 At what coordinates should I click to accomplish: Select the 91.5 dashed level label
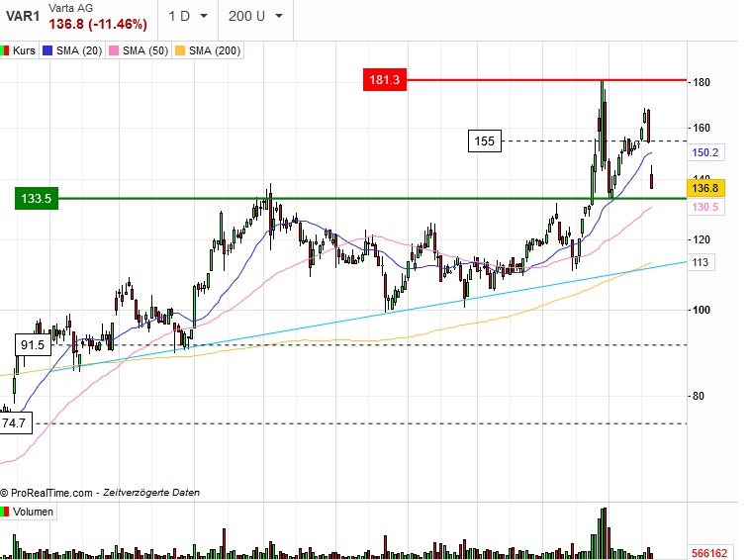[x=33, y=344]
